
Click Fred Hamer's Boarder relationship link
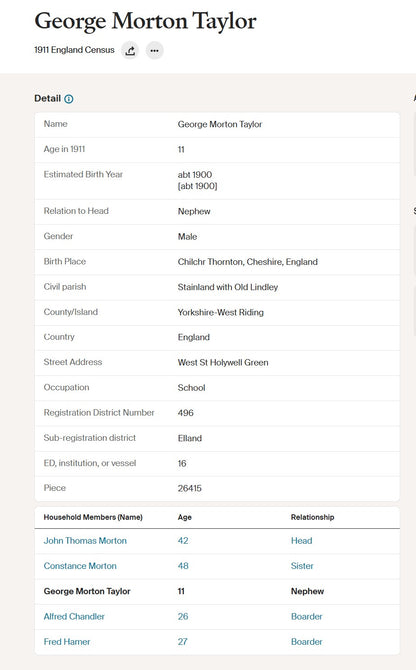pyautogui.click(x=307, y=641)
